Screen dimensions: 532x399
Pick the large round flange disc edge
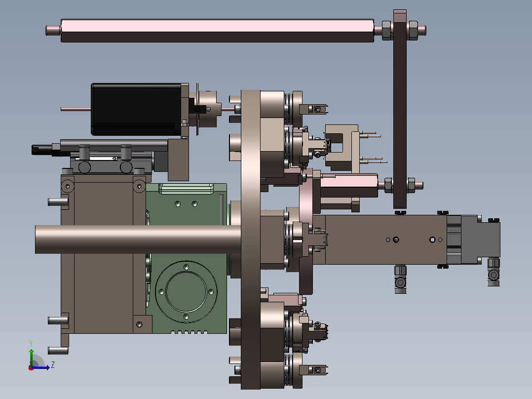251,239
